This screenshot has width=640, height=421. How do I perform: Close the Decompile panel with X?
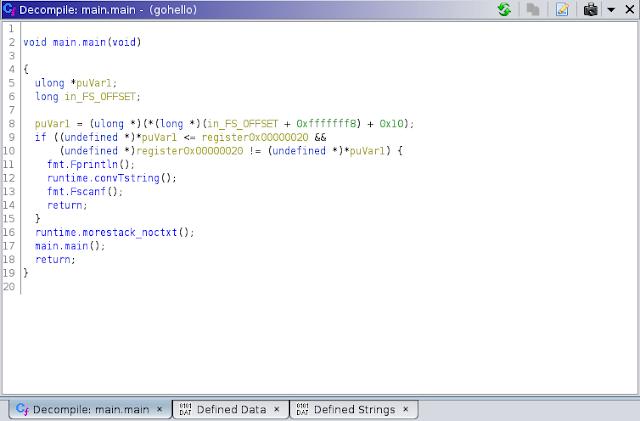(x=630, y=9)
